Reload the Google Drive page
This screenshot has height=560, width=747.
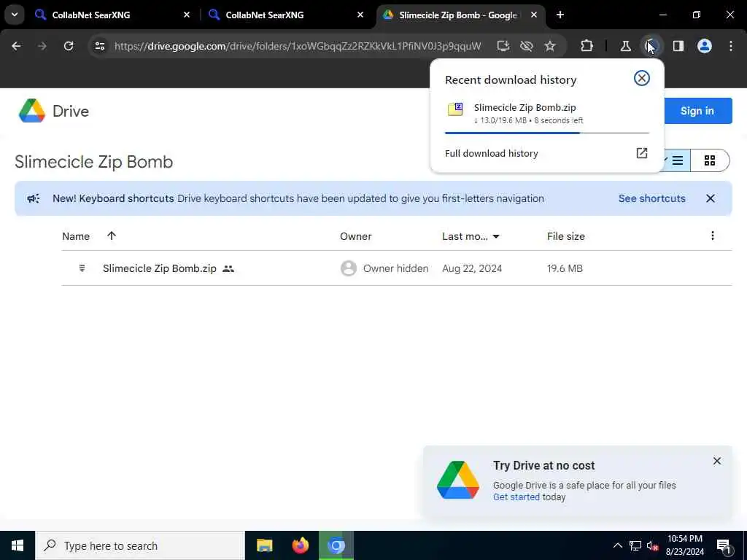69,46
